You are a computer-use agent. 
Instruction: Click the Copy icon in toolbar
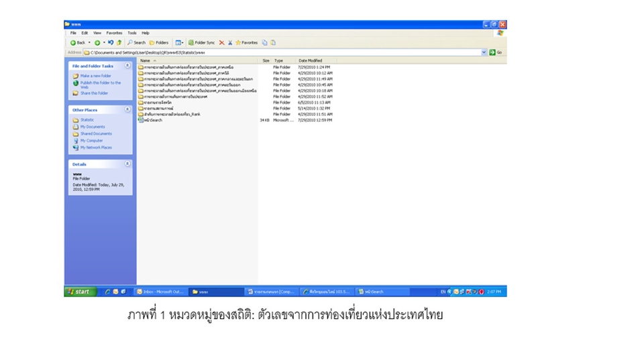click(264, 43)
